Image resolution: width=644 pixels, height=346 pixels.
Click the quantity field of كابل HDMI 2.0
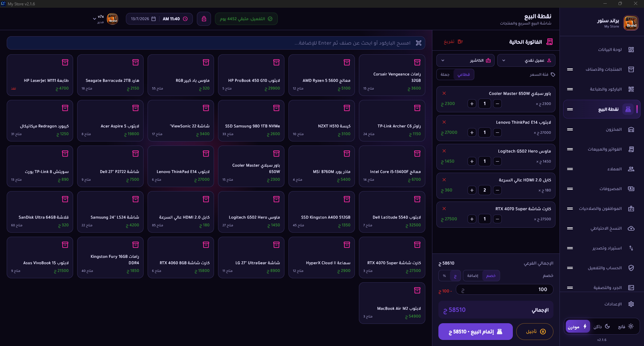(x=485, y=190)
